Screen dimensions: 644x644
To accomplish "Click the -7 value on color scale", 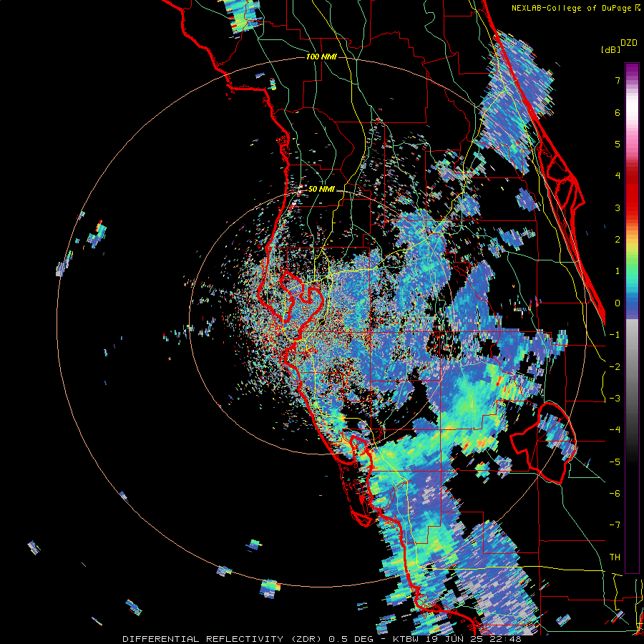I will point(615,525).
